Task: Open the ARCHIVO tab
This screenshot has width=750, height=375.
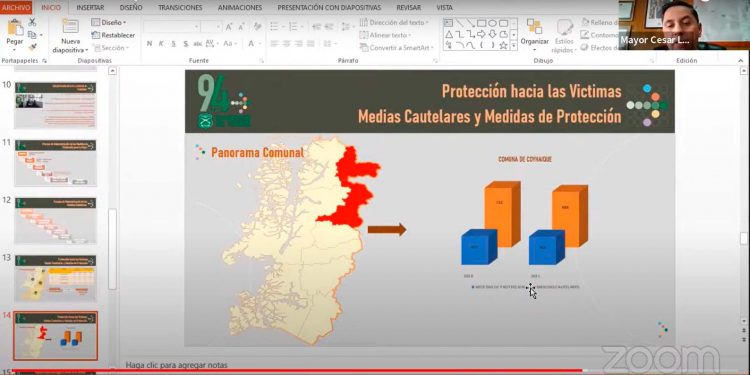Action: click(16, 7)
